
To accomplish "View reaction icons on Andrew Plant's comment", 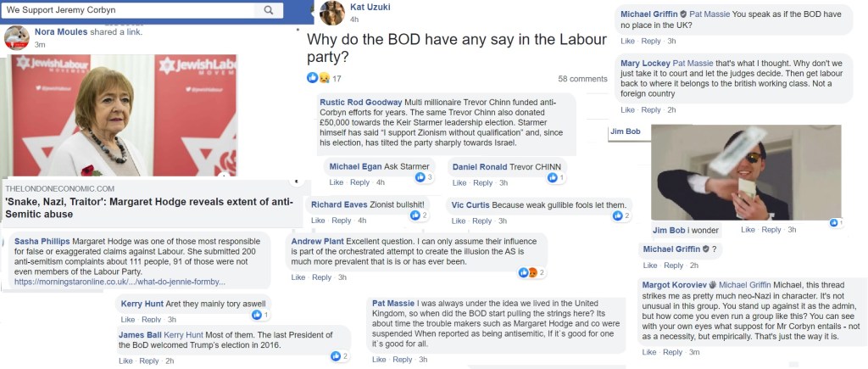I will 528,272.
